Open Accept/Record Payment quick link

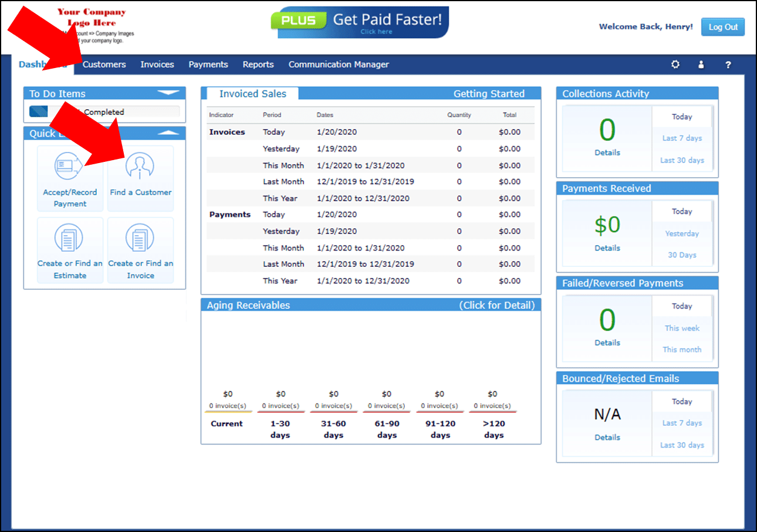[x=70, y=178]
